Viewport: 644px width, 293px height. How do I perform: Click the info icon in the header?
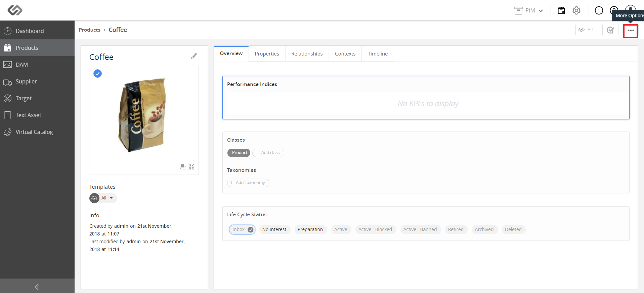click(x=599, y=10)
